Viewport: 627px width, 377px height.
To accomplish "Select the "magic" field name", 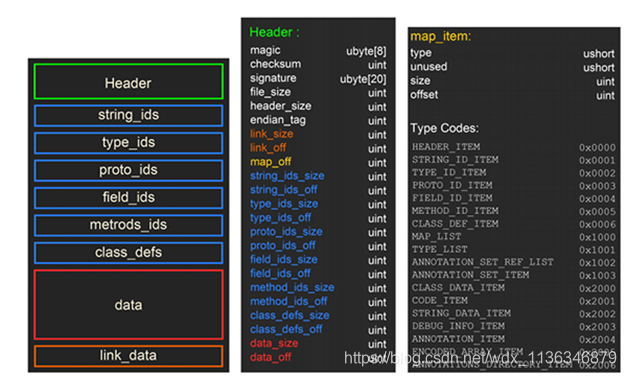I will click(x=265, y=50).
